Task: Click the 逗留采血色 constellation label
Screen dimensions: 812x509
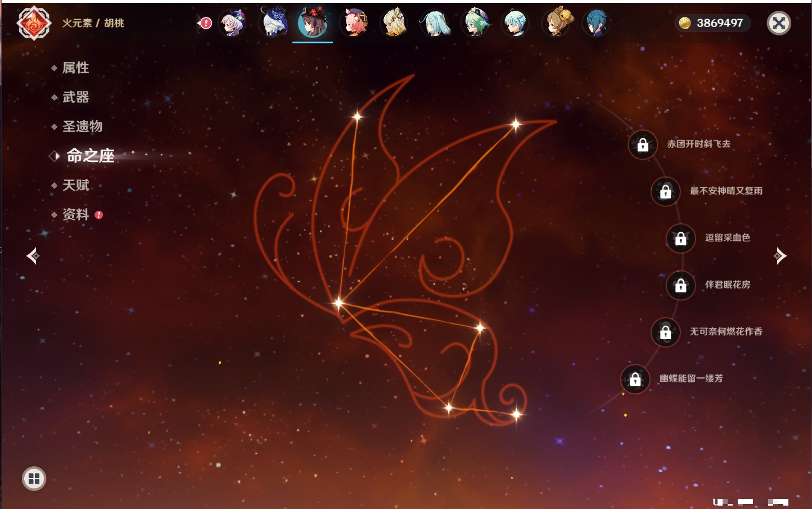Action: 728,237
